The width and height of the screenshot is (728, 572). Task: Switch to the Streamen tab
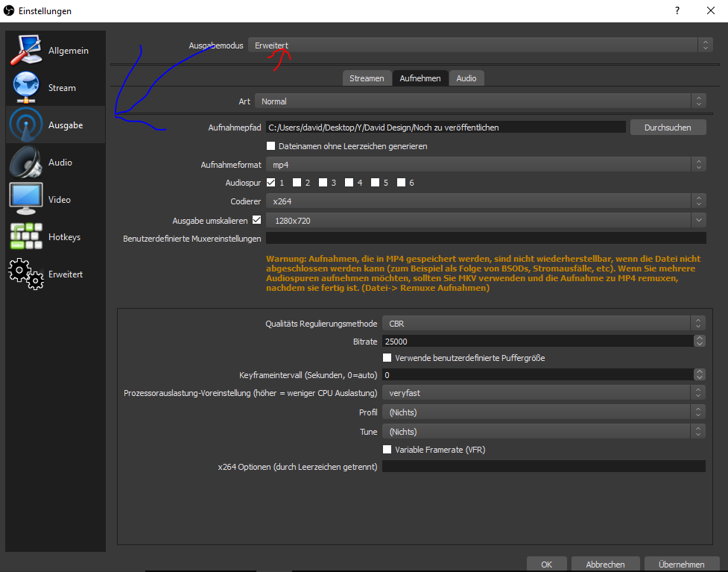pos(367,78)
